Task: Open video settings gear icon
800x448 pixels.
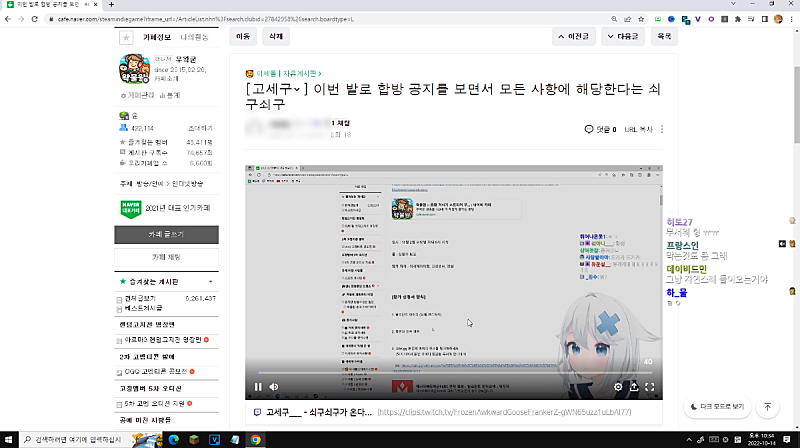Action: (x=618, y=386)
